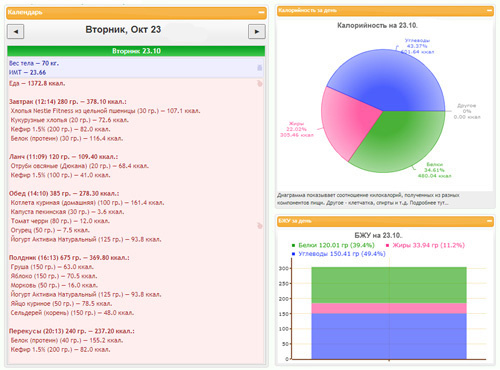Toggle Белки series in БЖУ legend
Screen dimensions: 500x370
pos(333,245)
